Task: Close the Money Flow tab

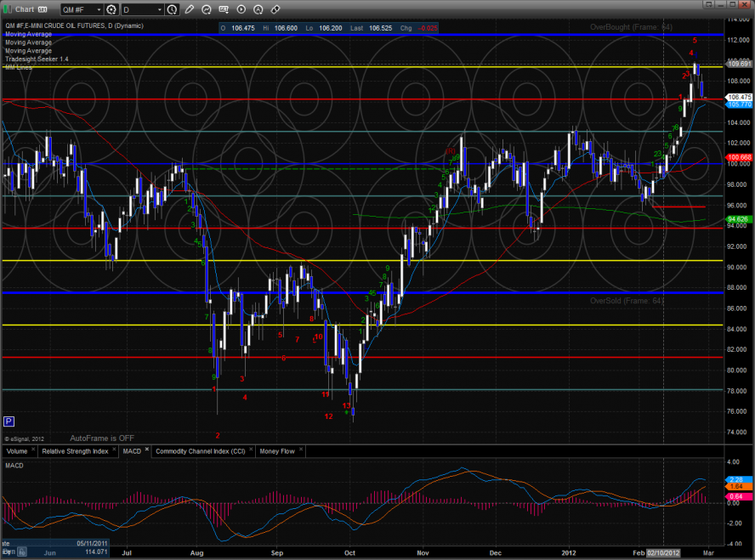Action: pos(300,450)
